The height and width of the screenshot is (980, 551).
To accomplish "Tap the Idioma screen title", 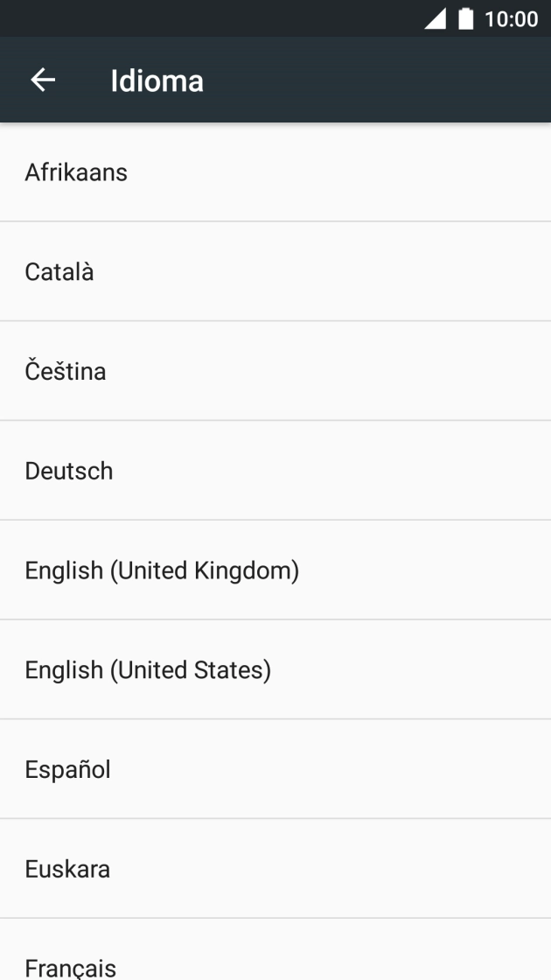I will click(x=157, y=81).
